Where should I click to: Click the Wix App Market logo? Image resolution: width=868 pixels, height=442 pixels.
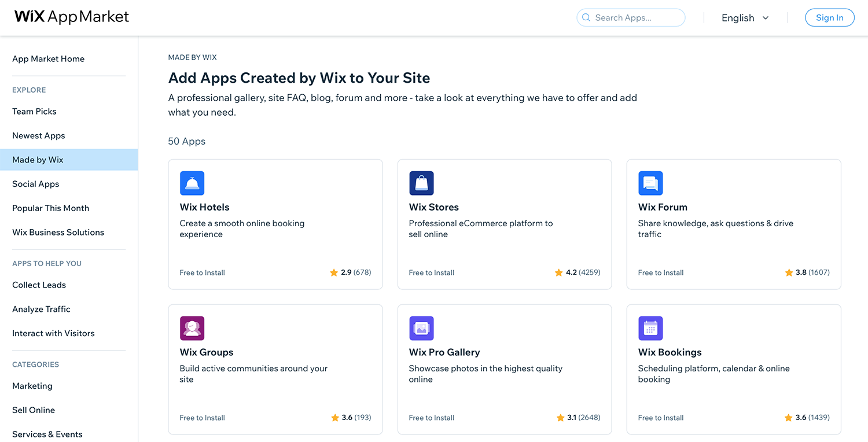(72, 17)
